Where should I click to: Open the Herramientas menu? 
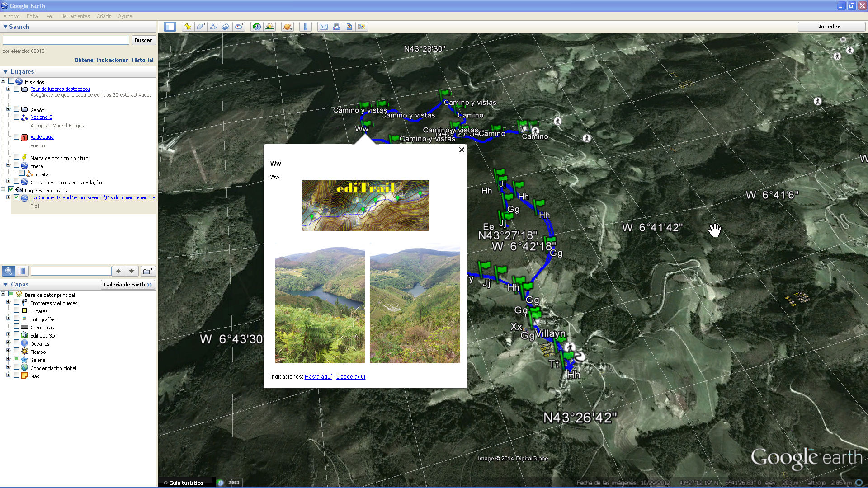pyautogui.click(x=75, y=16)
